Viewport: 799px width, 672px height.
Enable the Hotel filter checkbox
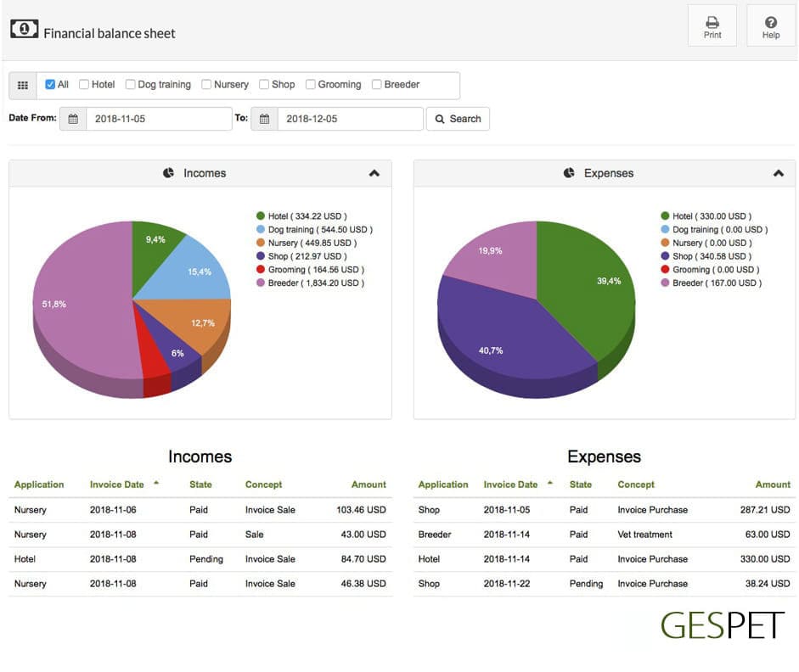tap(84, 85)
